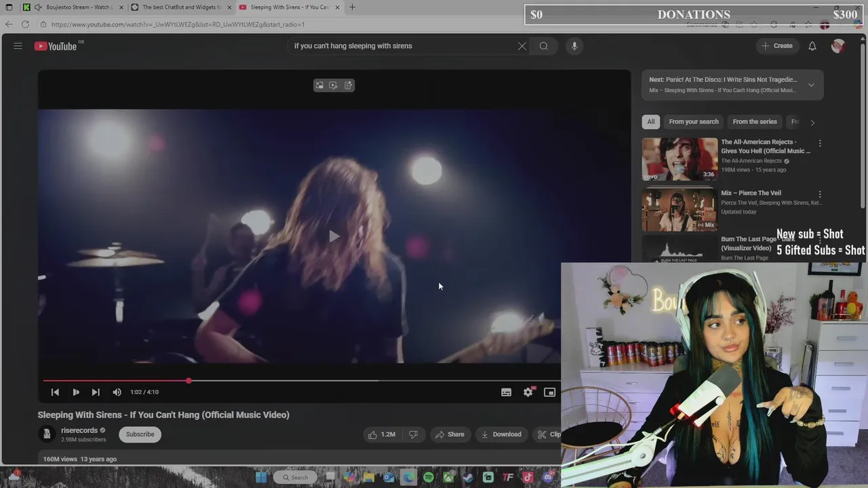Select the 'From your search' chip
This screenshot has height=488, width=868.
[x=694, y=122]
